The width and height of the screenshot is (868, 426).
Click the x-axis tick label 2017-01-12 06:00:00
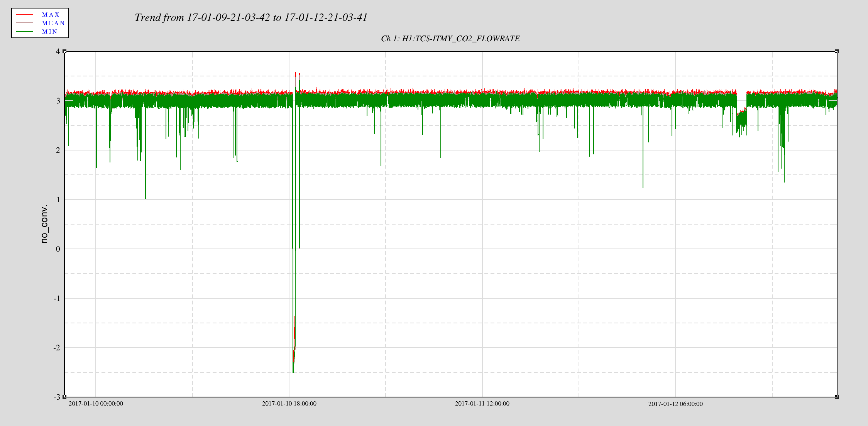(x=675, y=404)
